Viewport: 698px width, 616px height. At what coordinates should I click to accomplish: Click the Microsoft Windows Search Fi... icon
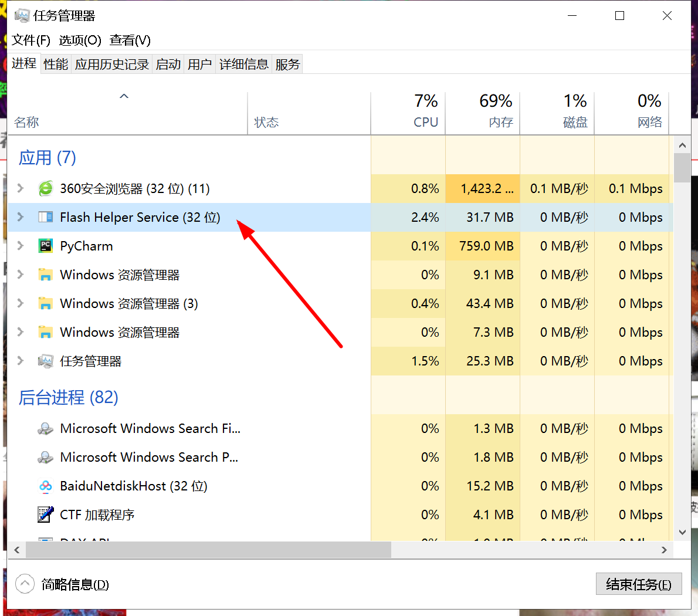tap(45, 429)
